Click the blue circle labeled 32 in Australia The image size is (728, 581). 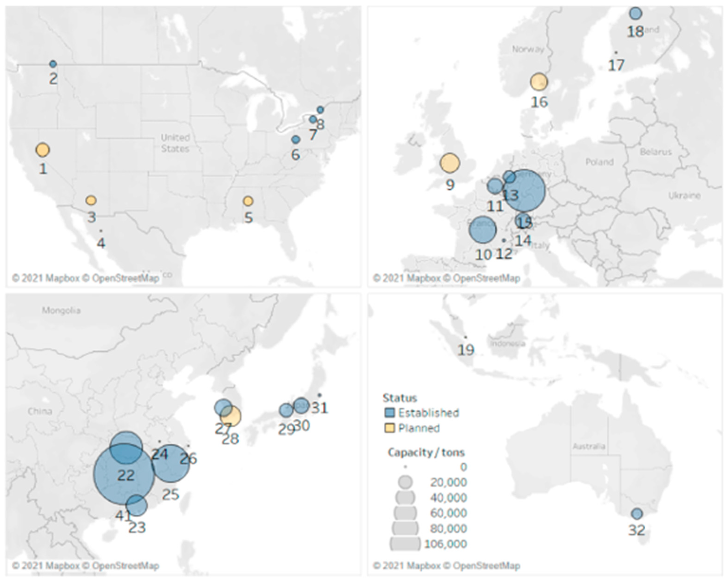click(x=637, y=514)
